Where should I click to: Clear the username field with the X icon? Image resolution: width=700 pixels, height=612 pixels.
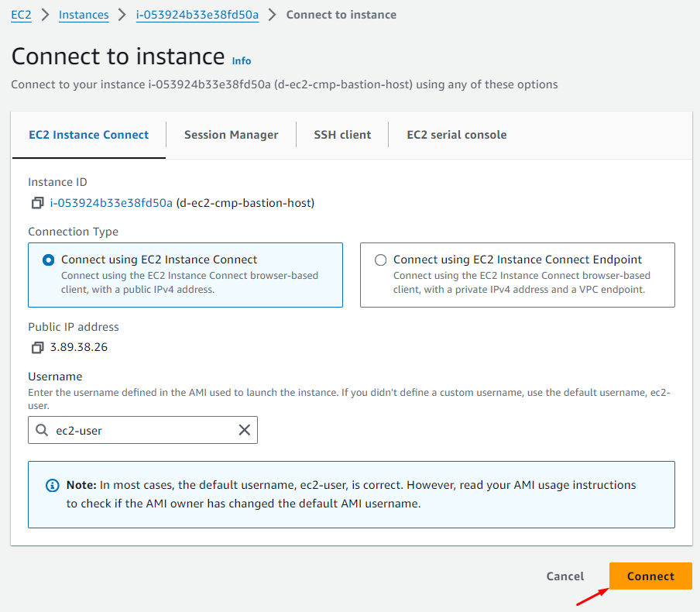244,430
